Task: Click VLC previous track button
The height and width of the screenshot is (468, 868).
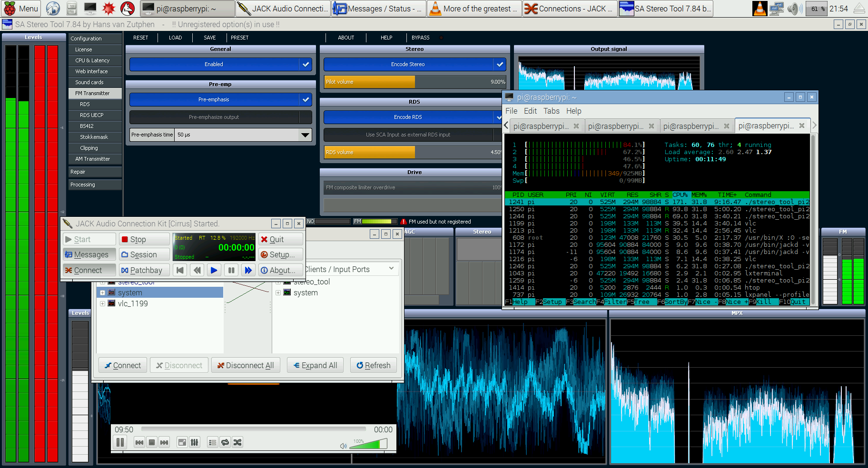Action: tap(139, 442)
